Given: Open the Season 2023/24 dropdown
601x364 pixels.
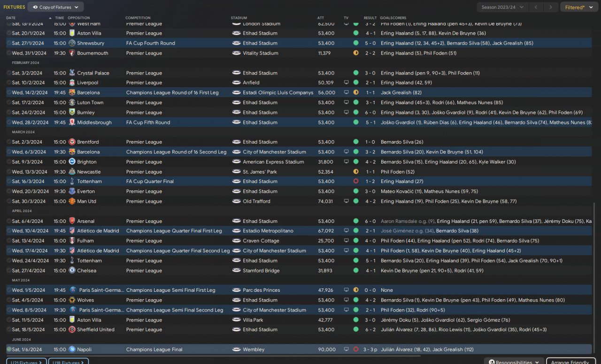Looking at the screenshot, I should [x=501, y=7].
